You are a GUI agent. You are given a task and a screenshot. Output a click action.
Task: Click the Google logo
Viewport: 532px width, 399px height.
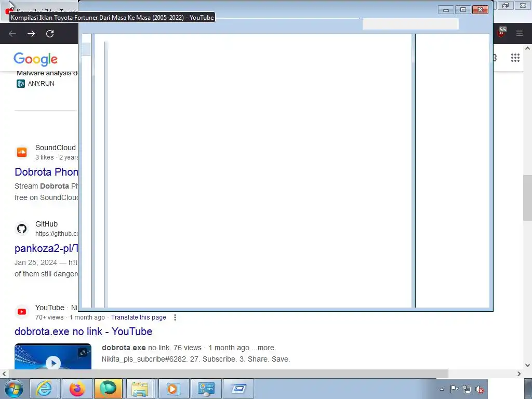click(36, 59)
